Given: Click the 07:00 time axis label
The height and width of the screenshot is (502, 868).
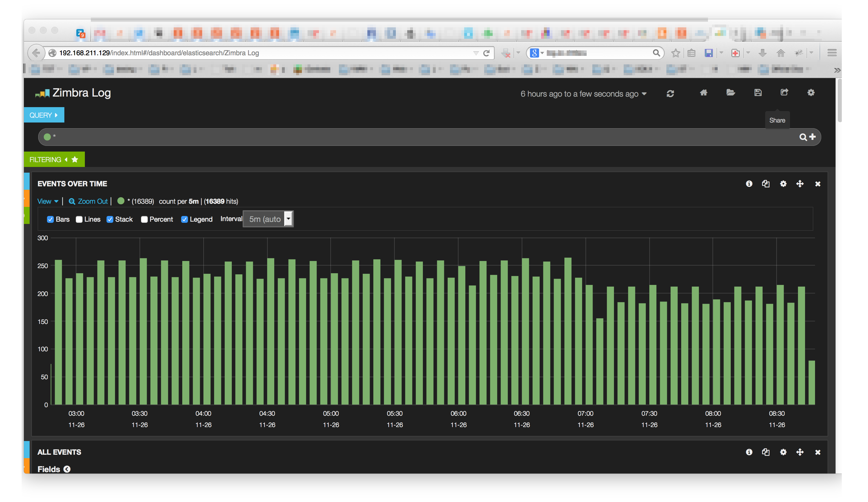Looking at the screenshot, I should pos(585,413).
